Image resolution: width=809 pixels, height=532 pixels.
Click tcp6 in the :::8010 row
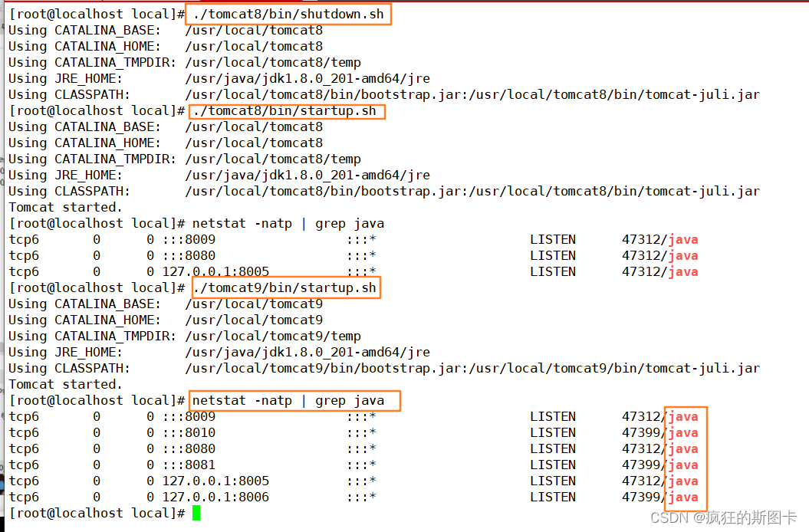tap(25, 433)
